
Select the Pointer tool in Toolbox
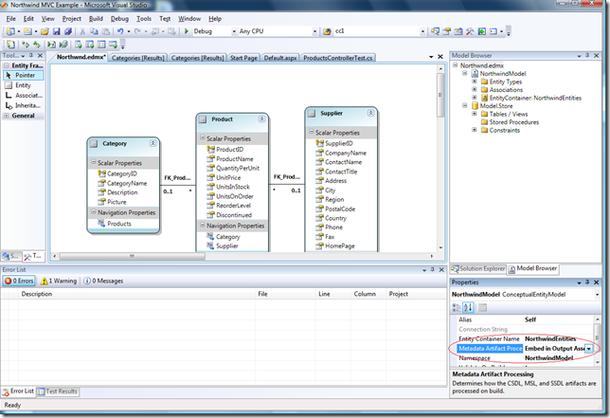24,74
